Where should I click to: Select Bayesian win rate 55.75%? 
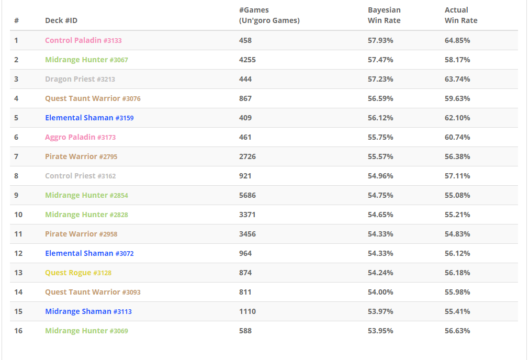click(380, 137)
